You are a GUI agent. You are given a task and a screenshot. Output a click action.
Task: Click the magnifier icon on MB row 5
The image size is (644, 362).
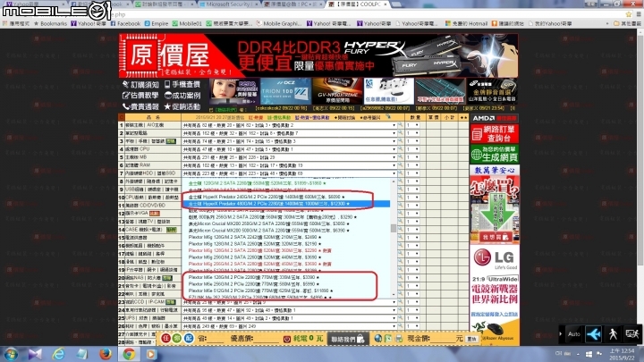click(x=400, y=157)
